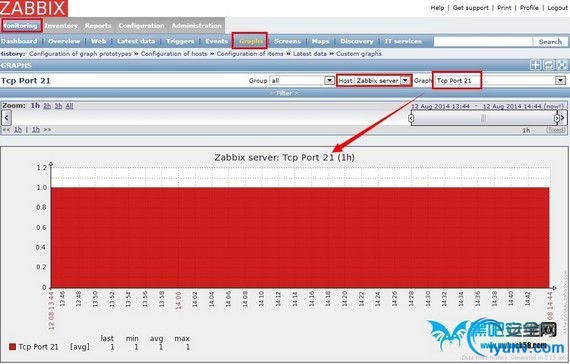Click the right scroll arrow of time bar
Image resolution: width=570 pixels, height=364 pixels.
563,117
